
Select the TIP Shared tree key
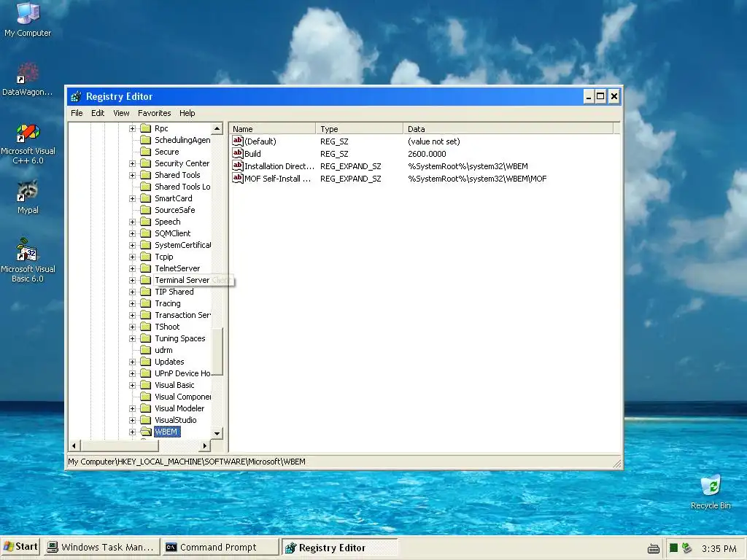tap(174, 292)
